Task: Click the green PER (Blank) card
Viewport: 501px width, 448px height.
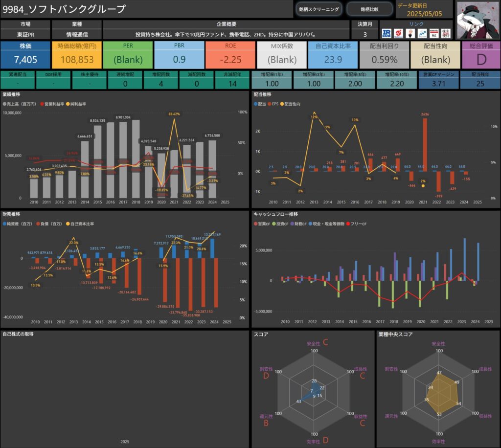Action: click(128, 55)
